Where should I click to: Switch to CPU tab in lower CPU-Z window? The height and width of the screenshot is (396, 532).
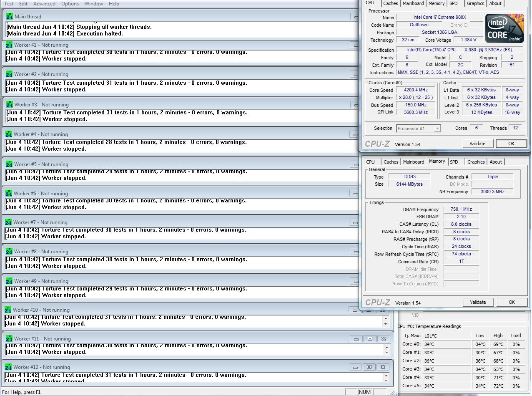coord(370,162)
